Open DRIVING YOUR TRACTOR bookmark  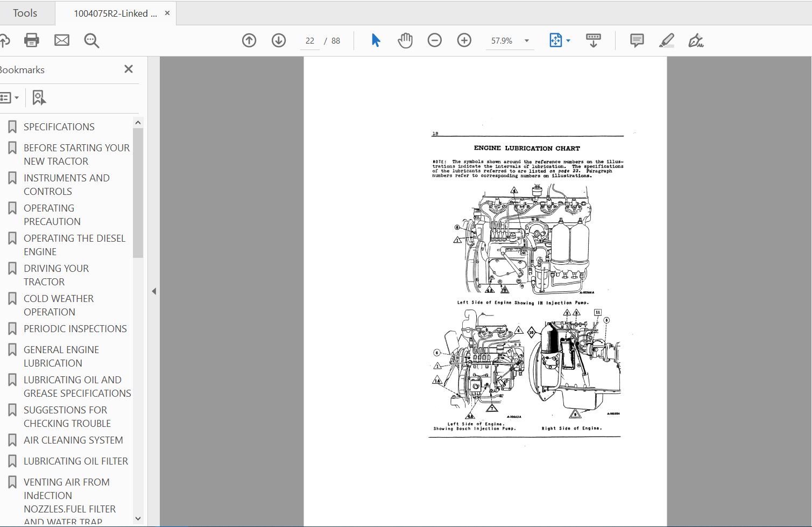pos(57,275)
